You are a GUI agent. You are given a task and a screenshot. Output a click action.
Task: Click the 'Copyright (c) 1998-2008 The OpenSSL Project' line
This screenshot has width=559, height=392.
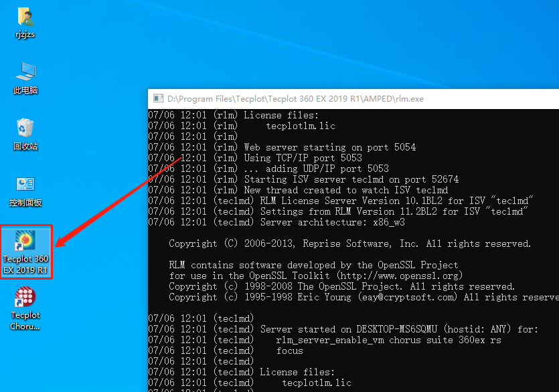(342, 286)
